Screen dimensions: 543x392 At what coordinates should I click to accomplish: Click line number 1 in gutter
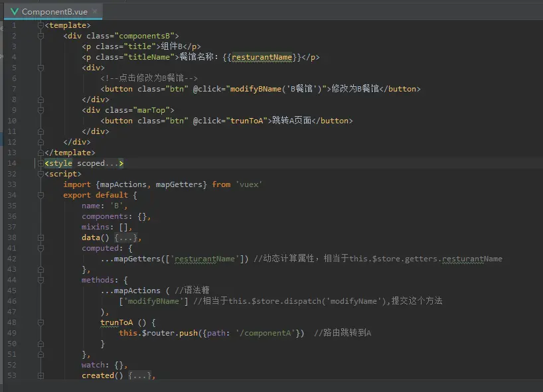click(x=14, y=25)
